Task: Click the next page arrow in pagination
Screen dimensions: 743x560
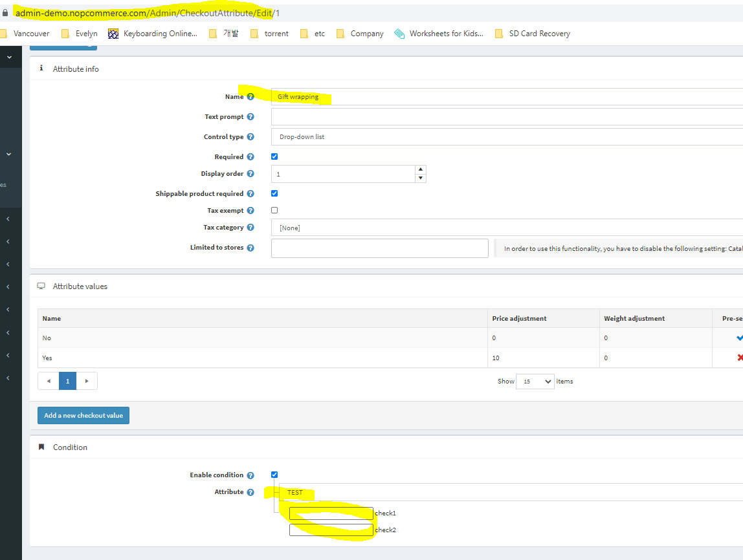Action: point(87,381)
